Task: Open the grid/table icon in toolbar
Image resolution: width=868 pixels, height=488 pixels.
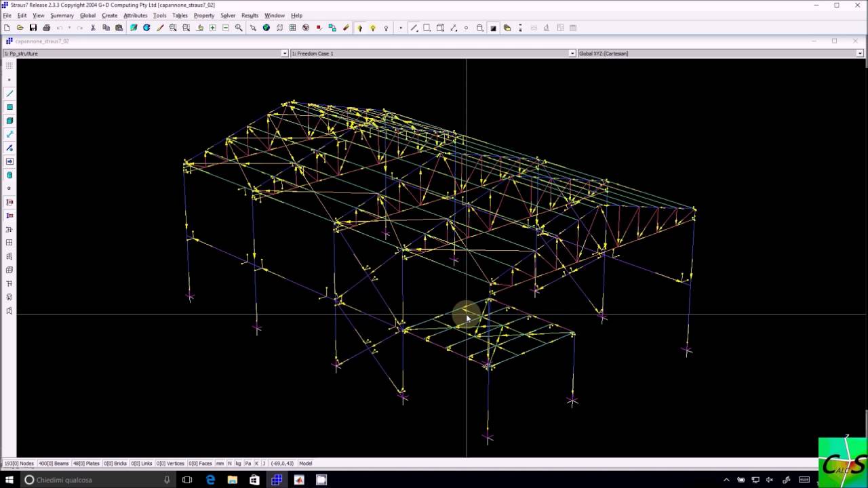Action: click(292, 28)
